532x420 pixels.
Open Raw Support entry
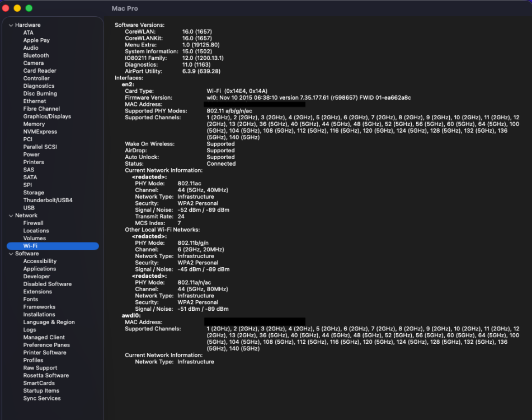[x=40, y=368]
